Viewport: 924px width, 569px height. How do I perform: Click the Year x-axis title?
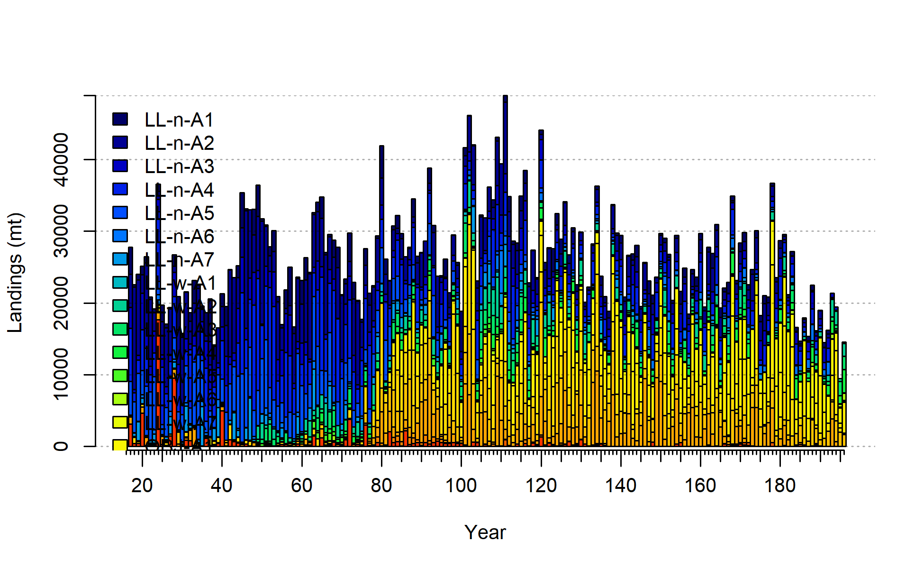[x=485, y=532]
